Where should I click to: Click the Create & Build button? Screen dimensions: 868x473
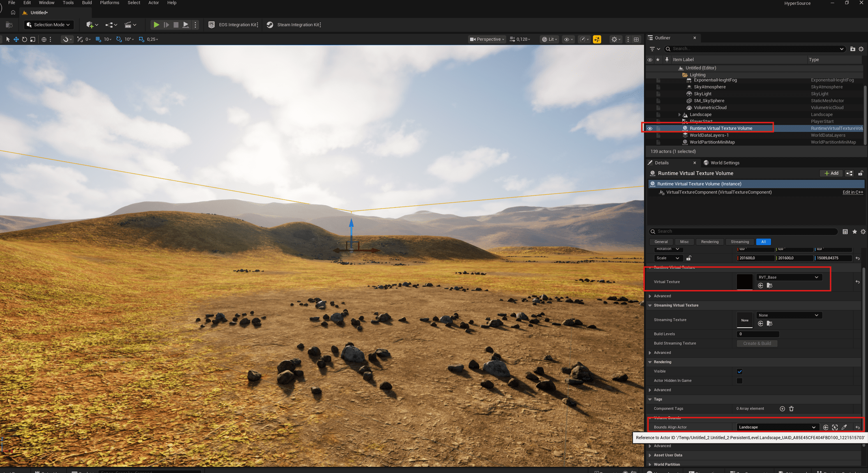(757, 343)
